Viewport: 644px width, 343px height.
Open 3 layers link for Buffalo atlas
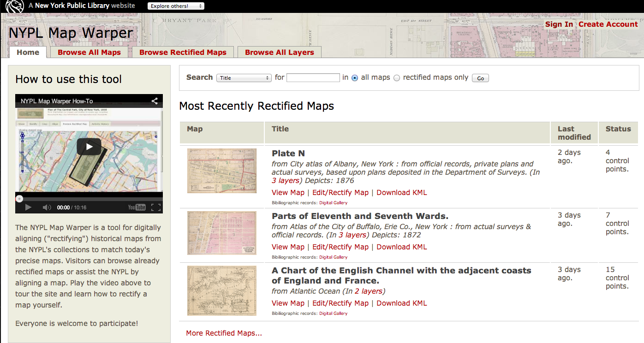click(x=352, y=235)
